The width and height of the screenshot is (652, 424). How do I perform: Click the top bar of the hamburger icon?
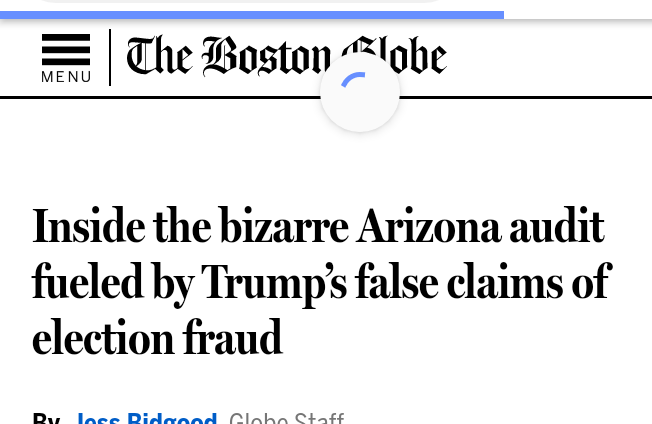[66, 38]
